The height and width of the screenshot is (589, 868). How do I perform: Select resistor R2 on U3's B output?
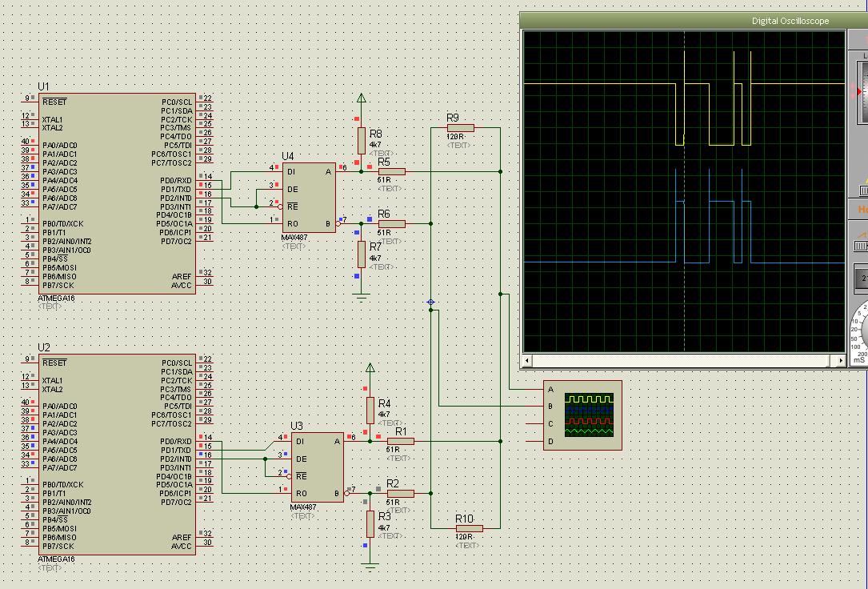coord(400,493)
